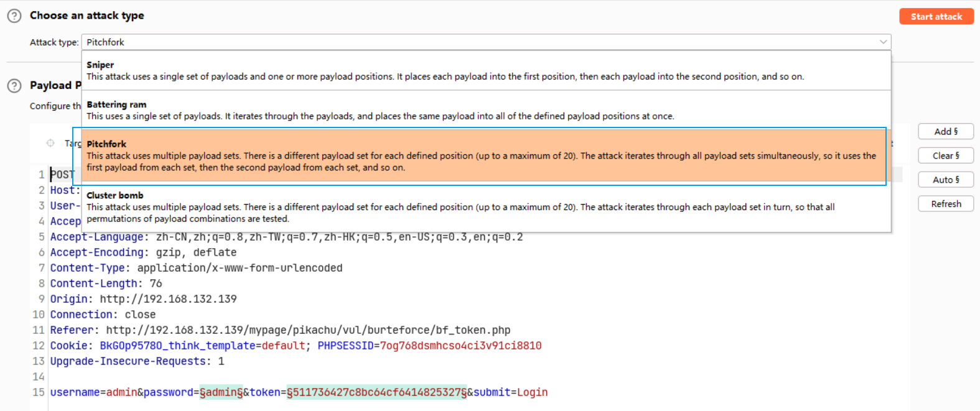Viewport: 980px width, 411px height.
Task: Click the highlighted token payload value
Action: tap(376, 392)
